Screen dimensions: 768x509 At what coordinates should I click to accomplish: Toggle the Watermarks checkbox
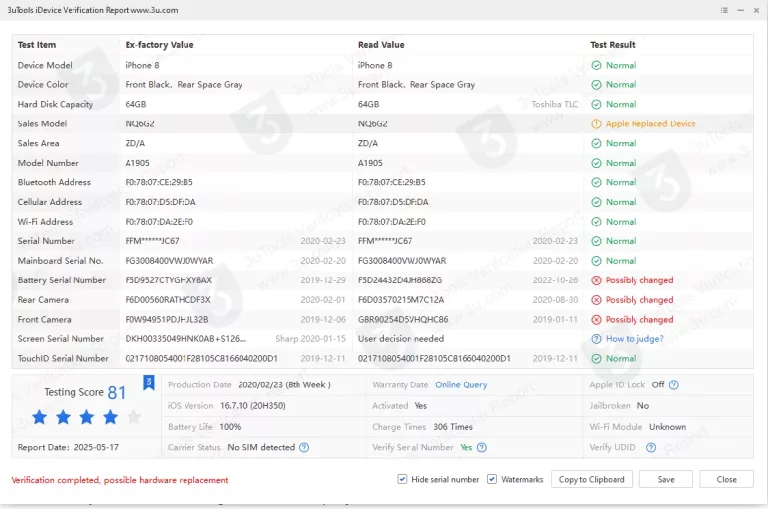click(492, 479)
